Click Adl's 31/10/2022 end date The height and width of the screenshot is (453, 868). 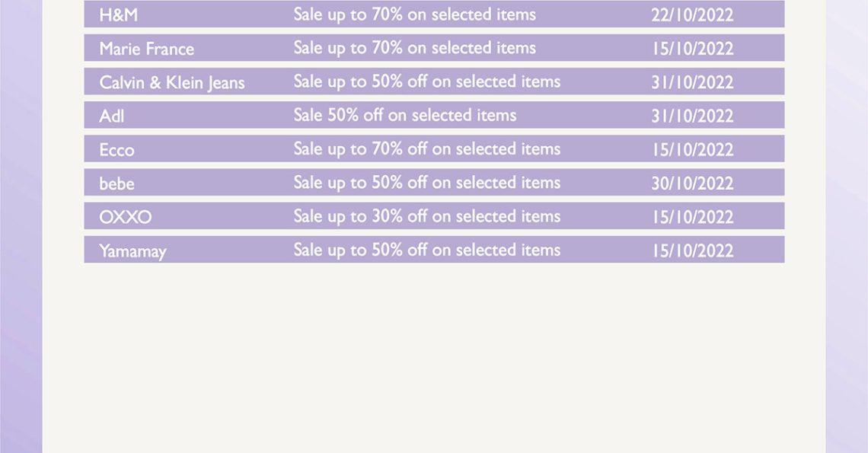pyautogui.click(x=692, y=116)
